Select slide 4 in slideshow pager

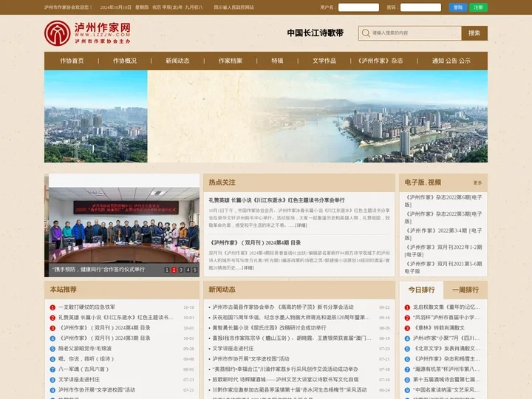pos(188,270)
